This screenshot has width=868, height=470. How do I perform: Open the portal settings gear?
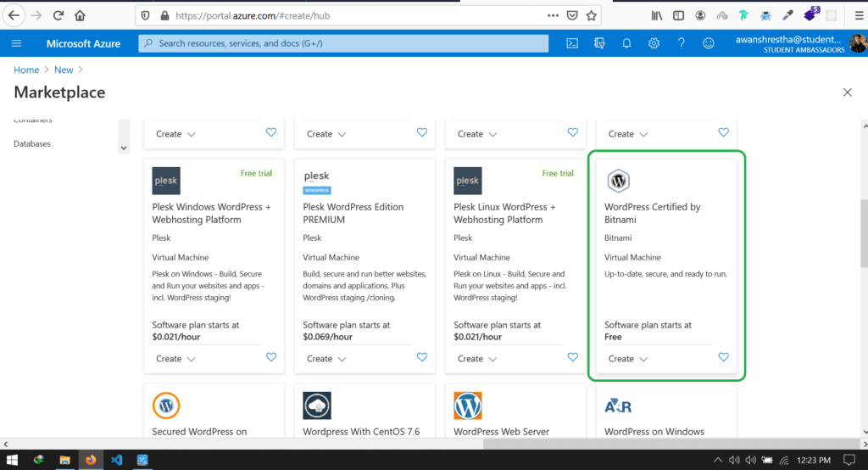pos(654,43)
